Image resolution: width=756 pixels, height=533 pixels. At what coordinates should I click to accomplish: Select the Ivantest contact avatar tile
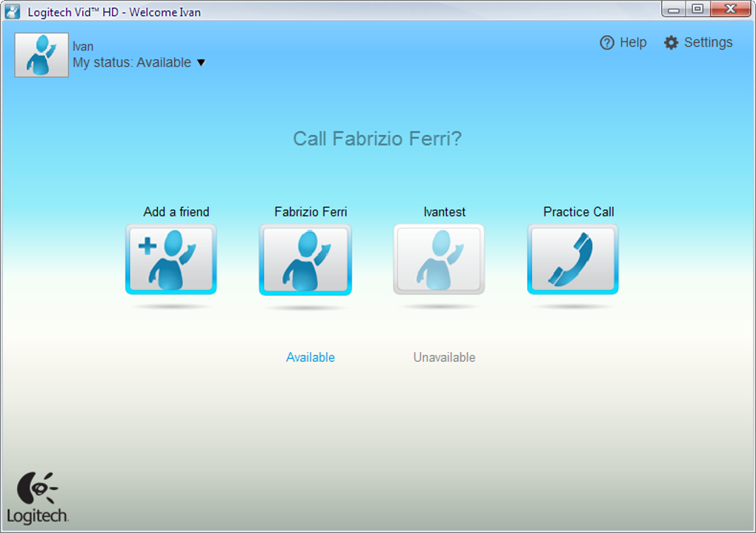click(x=439, y=259)
